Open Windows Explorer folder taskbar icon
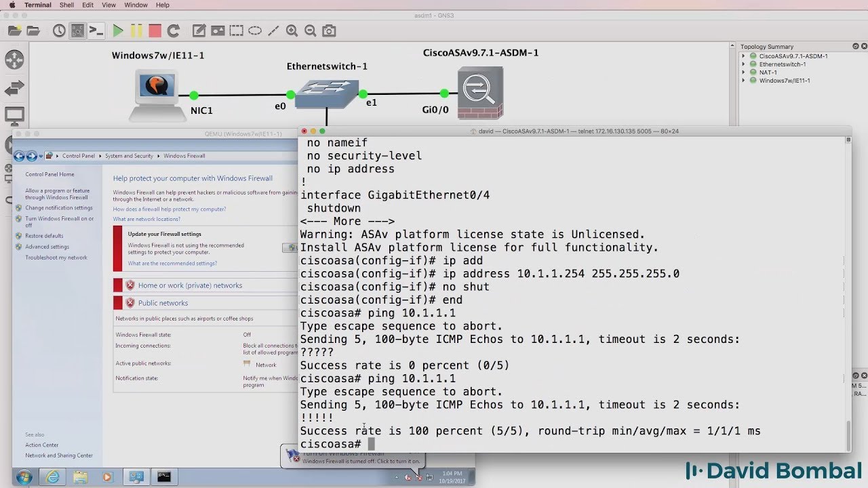 (81, 477)
